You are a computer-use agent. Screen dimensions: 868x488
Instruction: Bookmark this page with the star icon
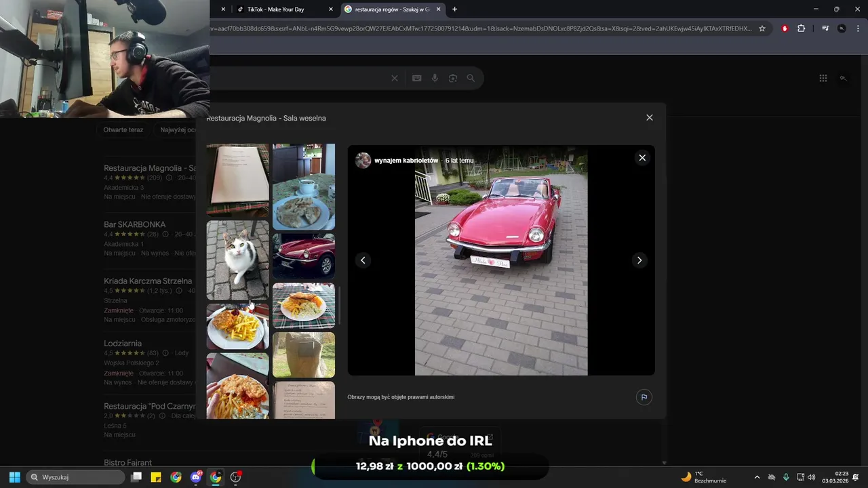click(x=762, y=28)
